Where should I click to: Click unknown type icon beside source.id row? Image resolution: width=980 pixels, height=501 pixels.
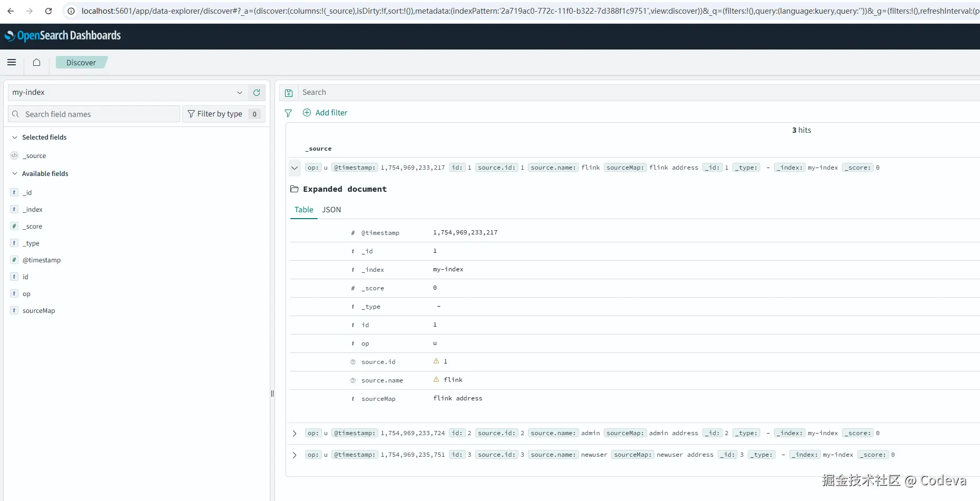353,362
